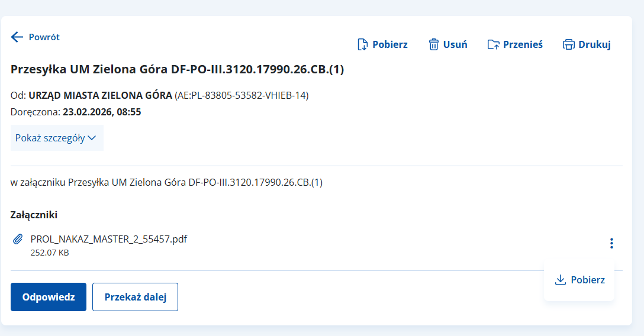This screenshot has height=336, width=644.
Task: Click the Przekaż dalej button
Action: point(135,297)
